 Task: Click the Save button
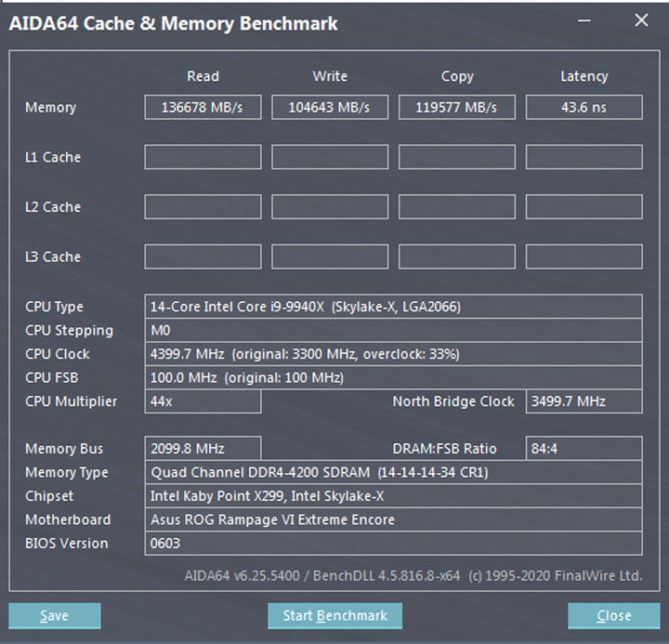tap(55, 615)
